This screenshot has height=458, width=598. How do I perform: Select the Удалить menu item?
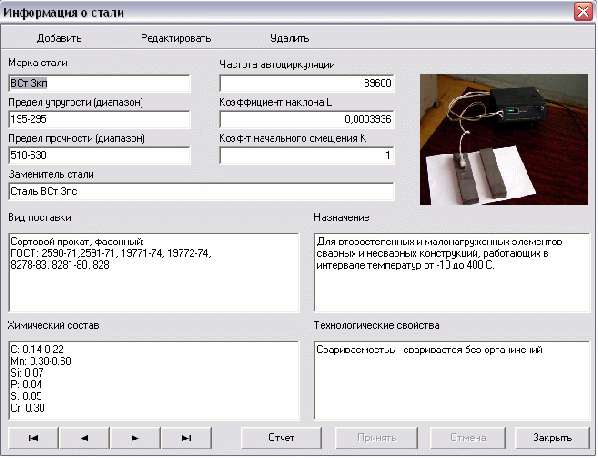289,38
